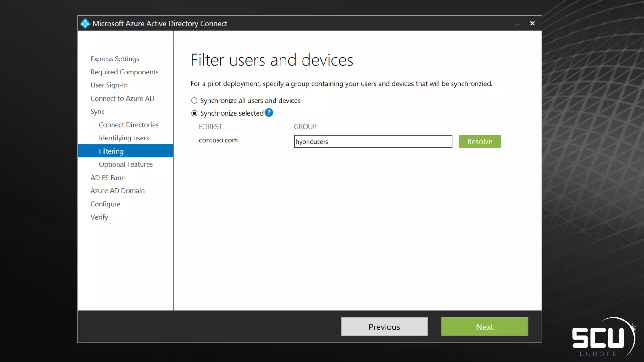Click into the hybridusers group field
This screenshot has height=362, width=644.
[373, 141]
